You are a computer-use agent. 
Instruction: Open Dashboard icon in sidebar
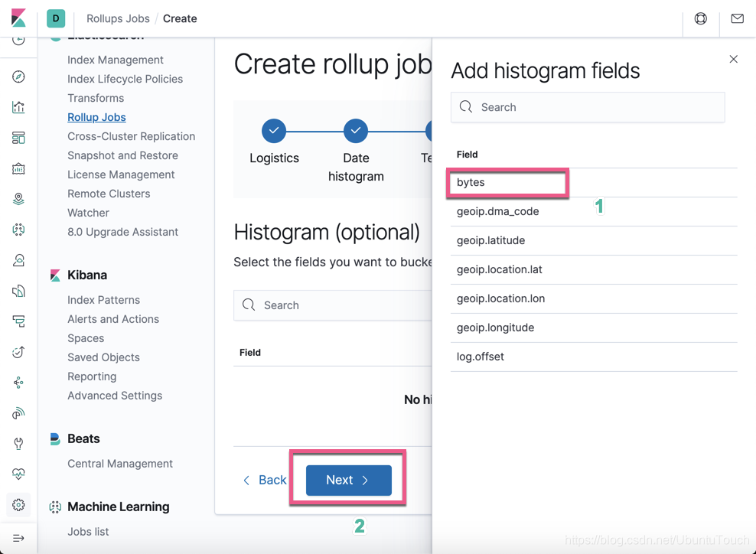click(18, 138)
